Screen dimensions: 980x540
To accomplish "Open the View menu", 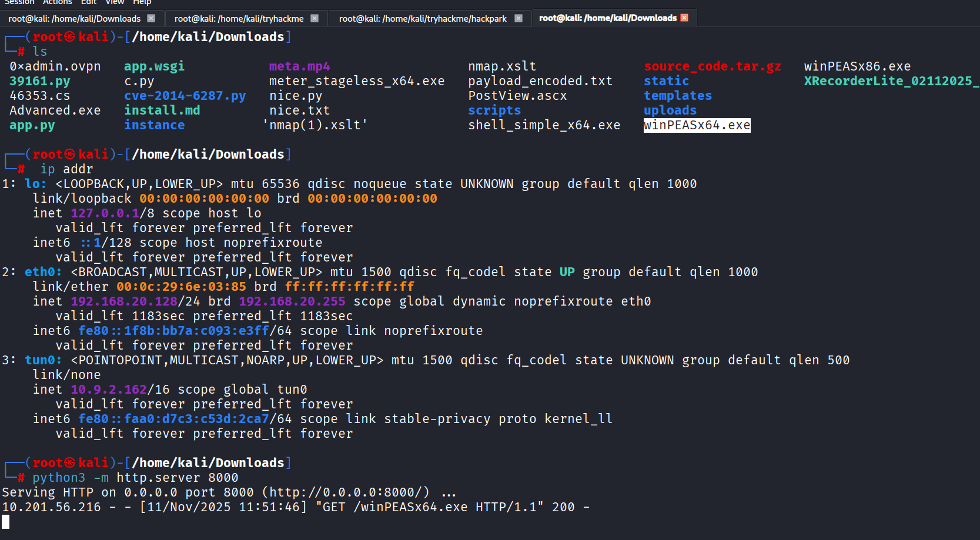I will pyautogui.click(x=115, y=2).
